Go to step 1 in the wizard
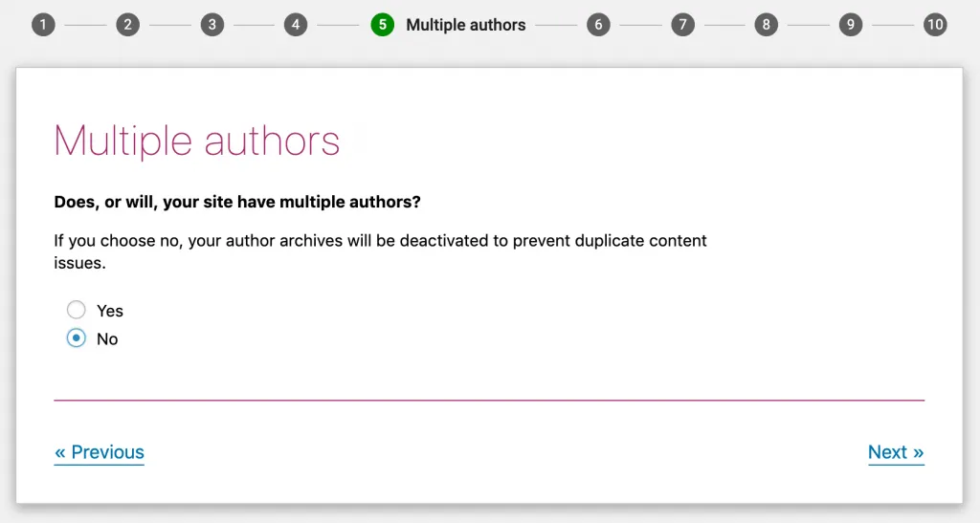This screenshot has width=980, height=523. click(x=43, y=25)
